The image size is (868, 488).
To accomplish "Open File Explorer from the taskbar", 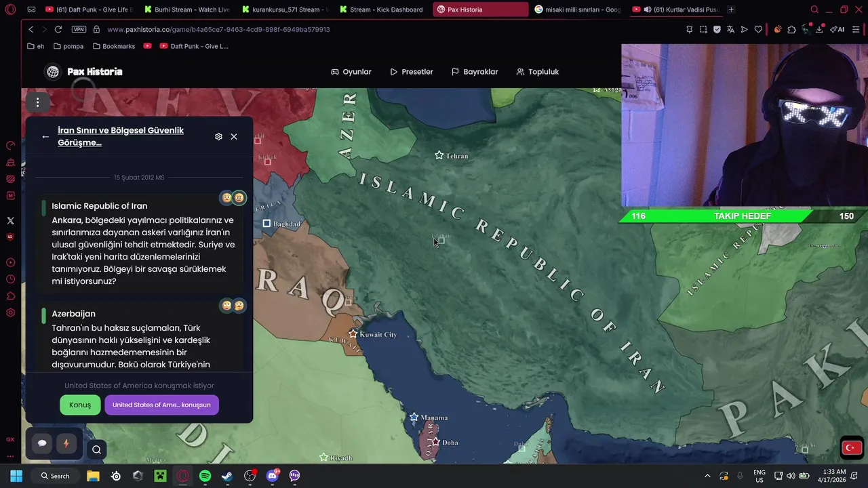I will [93, 476].
